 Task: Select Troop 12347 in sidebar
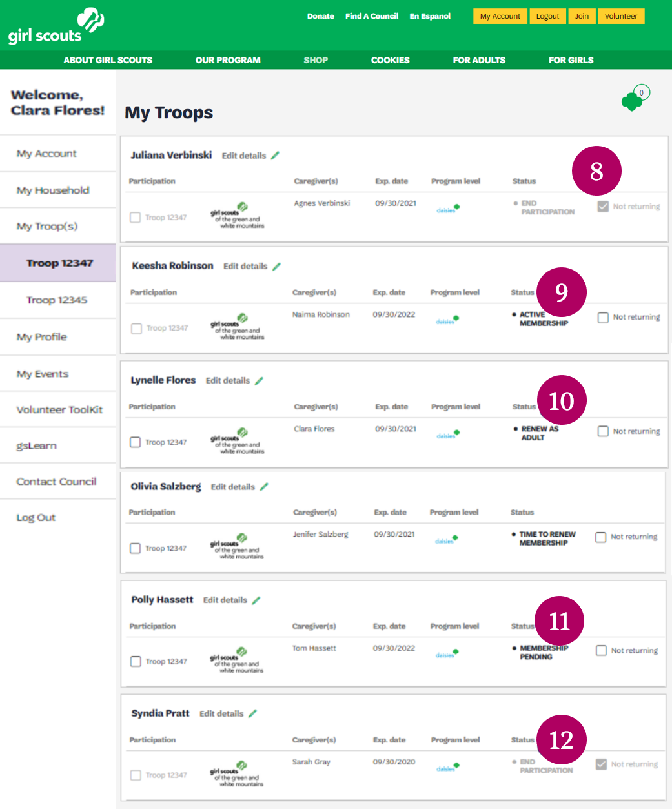click(x=58, y=263)
